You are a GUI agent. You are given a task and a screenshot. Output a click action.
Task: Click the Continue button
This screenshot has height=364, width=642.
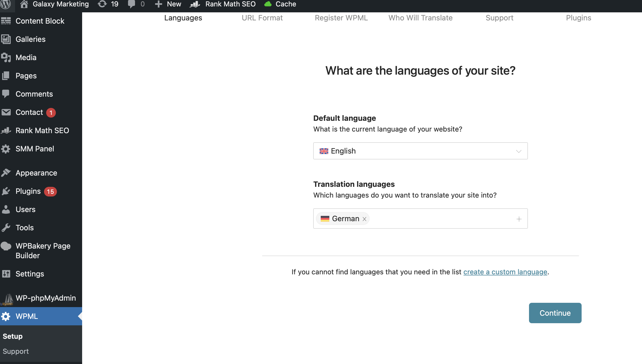click(555, 313)
